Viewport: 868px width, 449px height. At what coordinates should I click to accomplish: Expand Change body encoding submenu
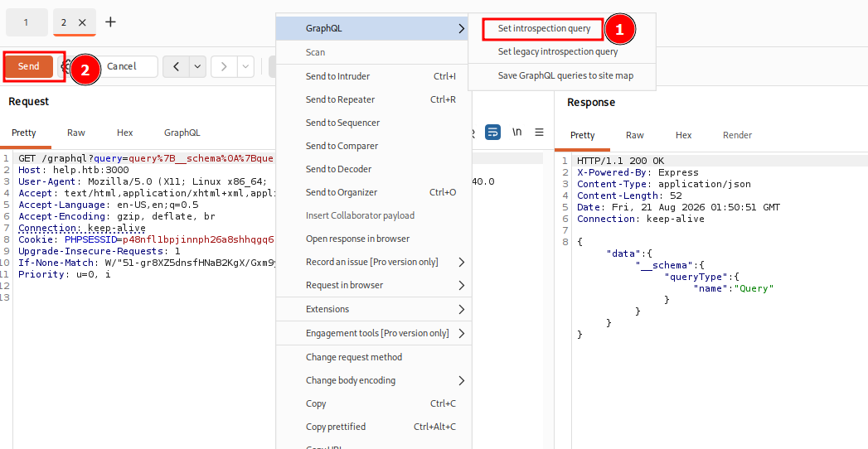462,380
